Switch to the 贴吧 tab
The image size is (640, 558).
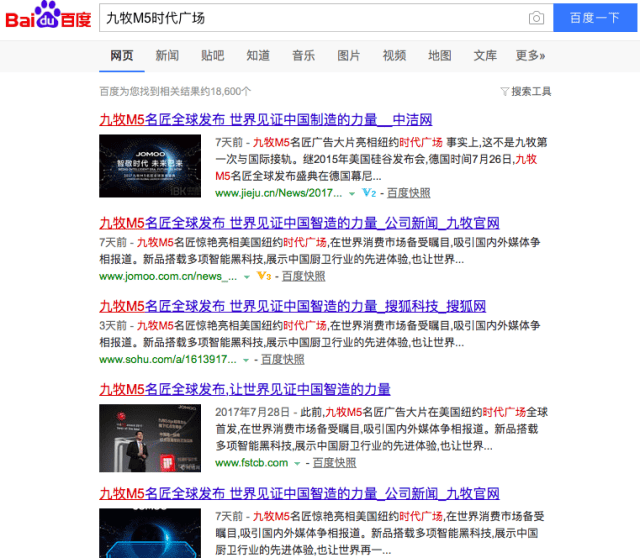coord(212,56)
